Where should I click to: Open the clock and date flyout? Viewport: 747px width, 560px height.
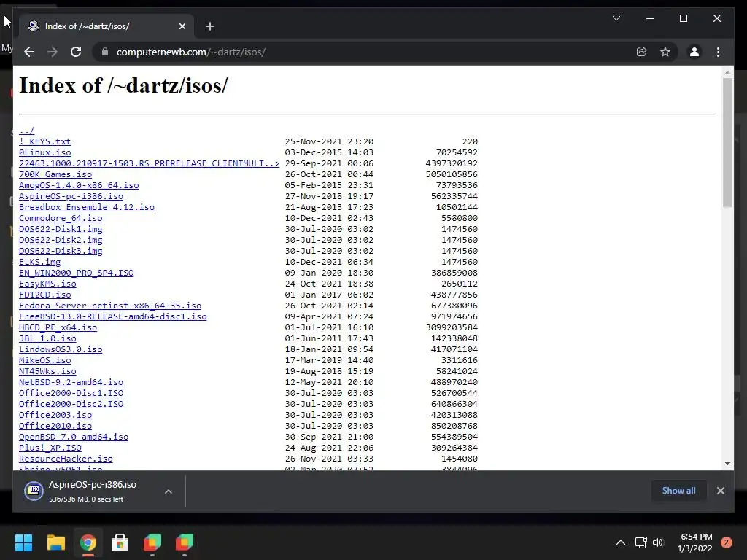(695, 542)
